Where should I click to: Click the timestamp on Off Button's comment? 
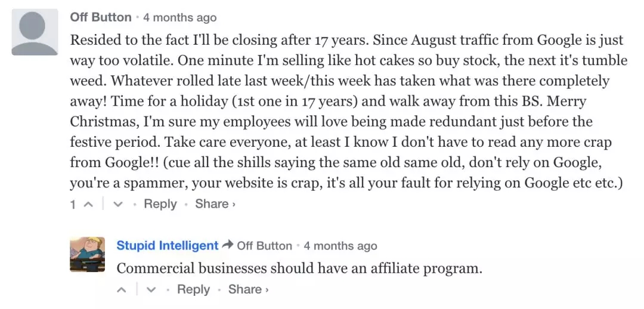(x=179, y=18)
